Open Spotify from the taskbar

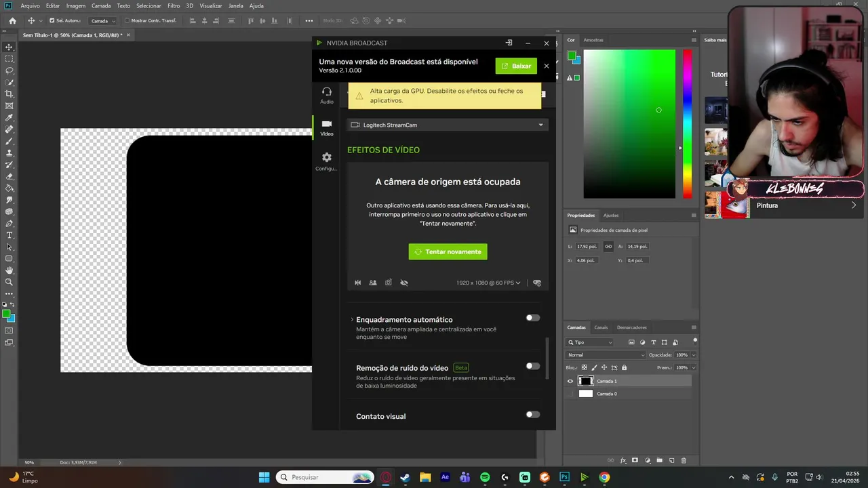click(485, 477)
